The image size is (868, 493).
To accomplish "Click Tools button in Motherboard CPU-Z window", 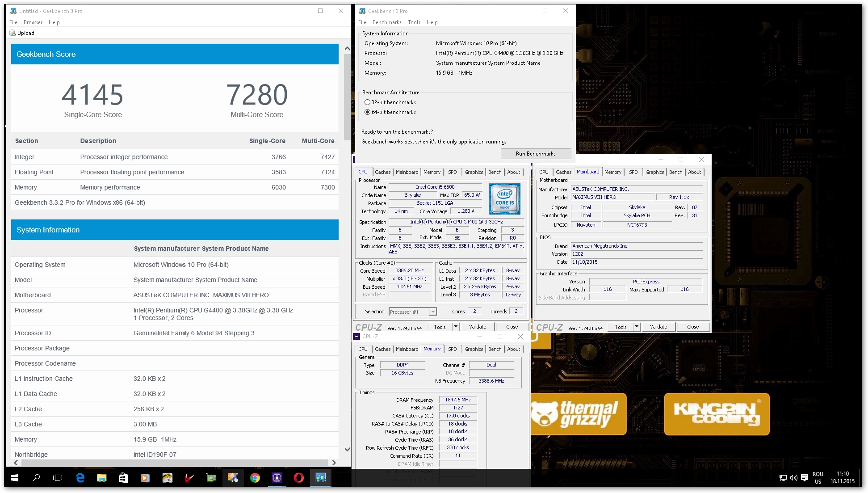I will pyautogui.click(x=621, y=327).
